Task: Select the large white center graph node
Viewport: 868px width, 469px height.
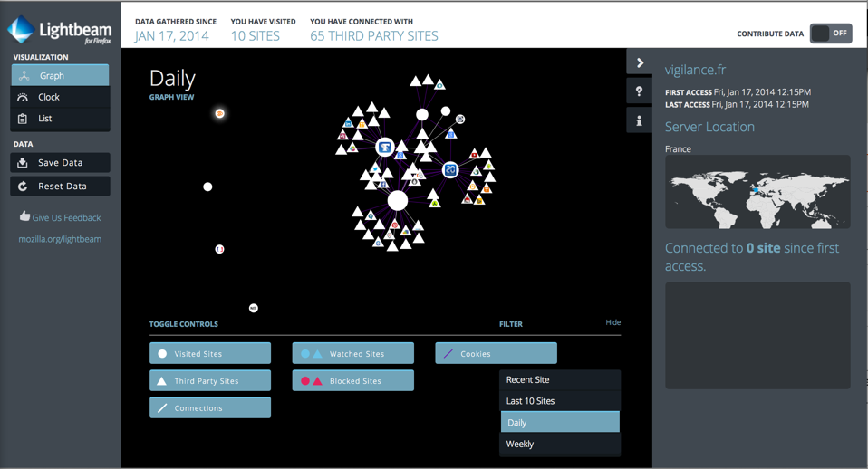Action: pos(398,200)
